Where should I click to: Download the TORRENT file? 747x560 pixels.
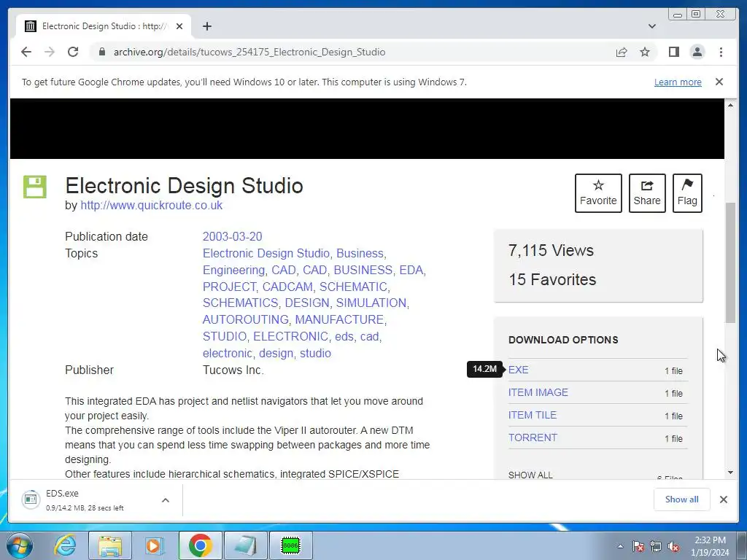point(533,437)
